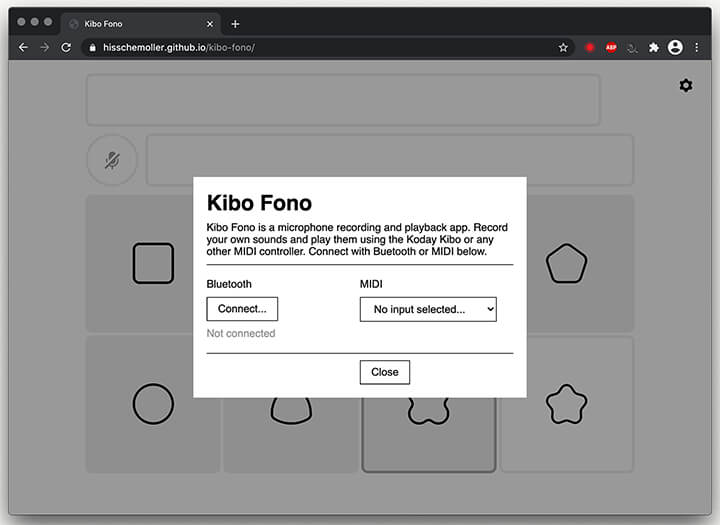Click the gray extension icon beside ABP
Screen dimensions: 720x525
pos(632,47)
